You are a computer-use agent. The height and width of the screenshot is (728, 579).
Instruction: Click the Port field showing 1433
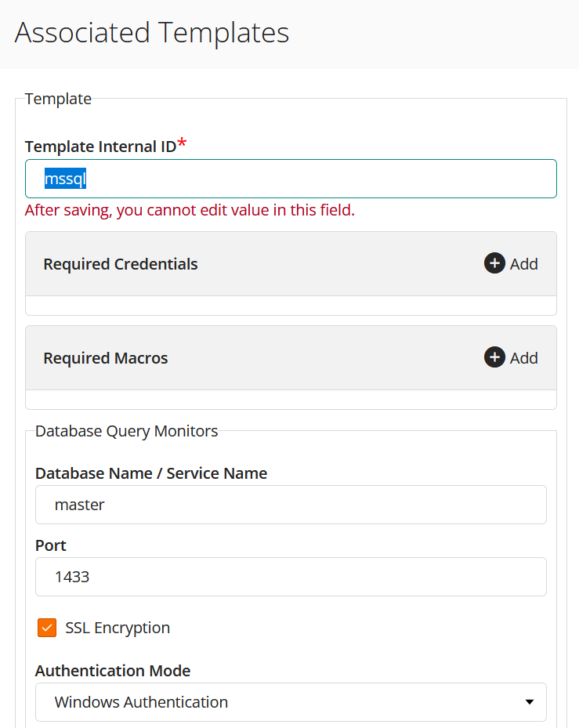coord(290,577)
